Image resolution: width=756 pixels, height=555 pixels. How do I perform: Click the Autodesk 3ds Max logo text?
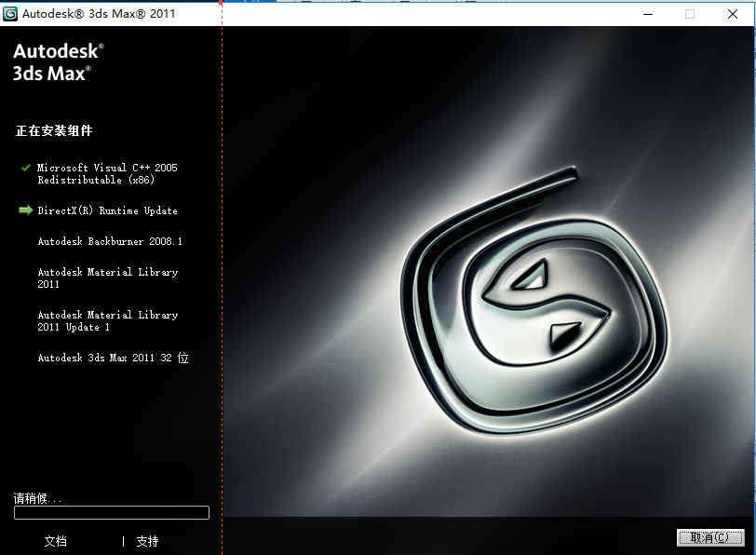59,62
